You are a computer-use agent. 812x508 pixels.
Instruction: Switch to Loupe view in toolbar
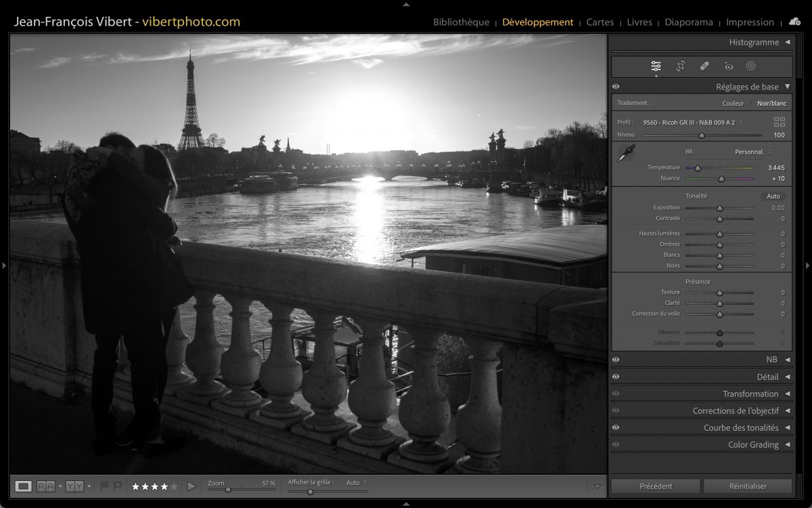click(24, 486)
